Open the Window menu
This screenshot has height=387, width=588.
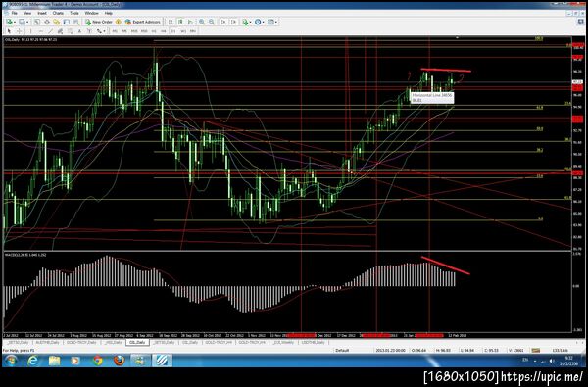tap(91, 13)
